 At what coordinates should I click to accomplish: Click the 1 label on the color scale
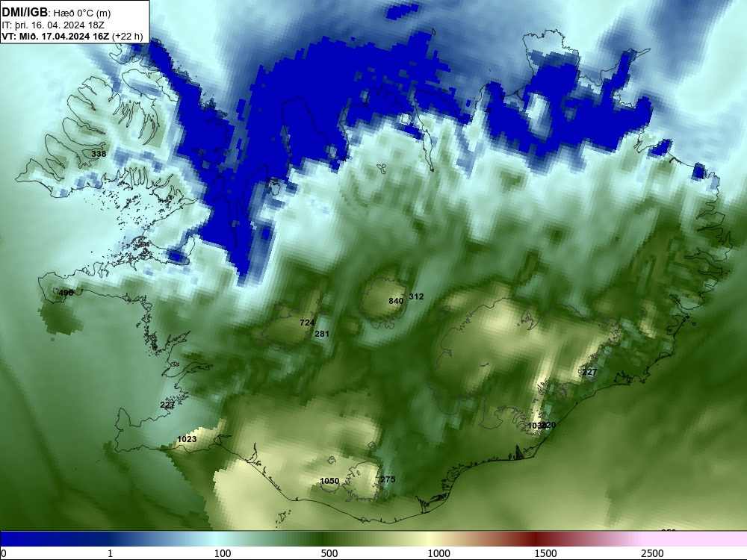110,553
